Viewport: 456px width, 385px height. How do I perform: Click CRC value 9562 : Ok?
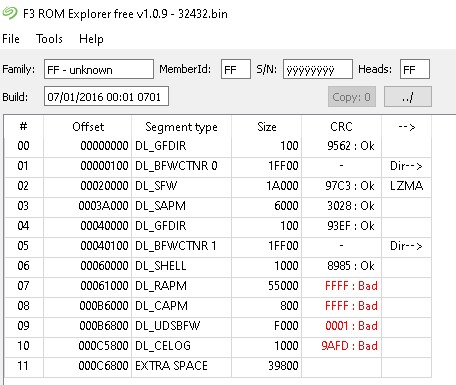click(x=351, y=146)
